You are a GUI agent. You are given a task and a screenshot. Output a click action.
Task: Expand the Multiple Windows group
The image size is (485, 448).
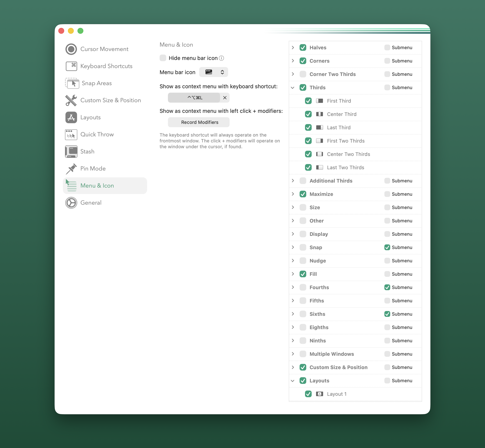293,354
